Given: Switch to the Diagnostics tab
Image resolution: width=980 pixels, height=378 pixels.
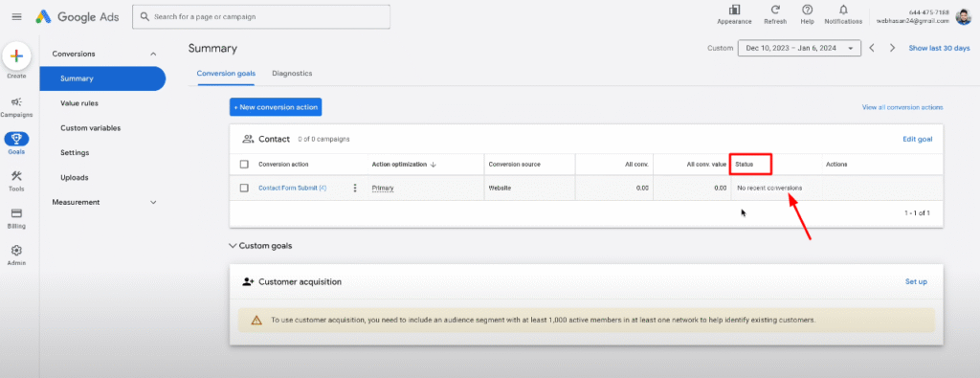Looking at the screenshot, I should (x=292, y=73).
